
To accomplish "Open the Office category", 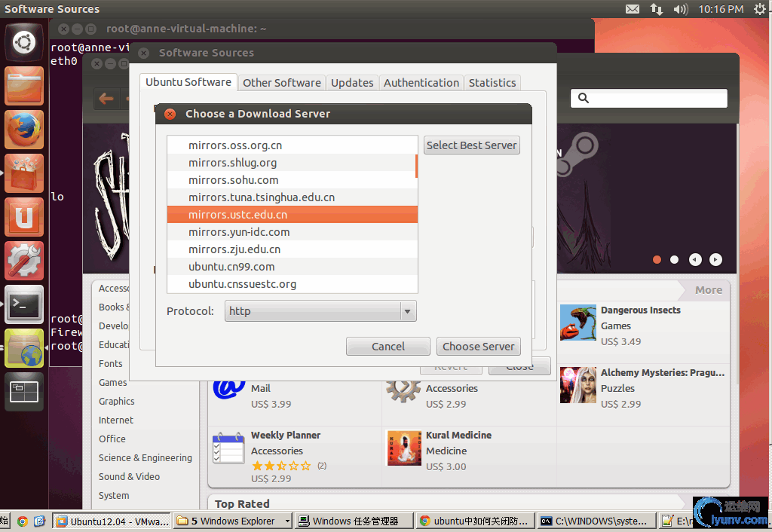I will 112,439.
